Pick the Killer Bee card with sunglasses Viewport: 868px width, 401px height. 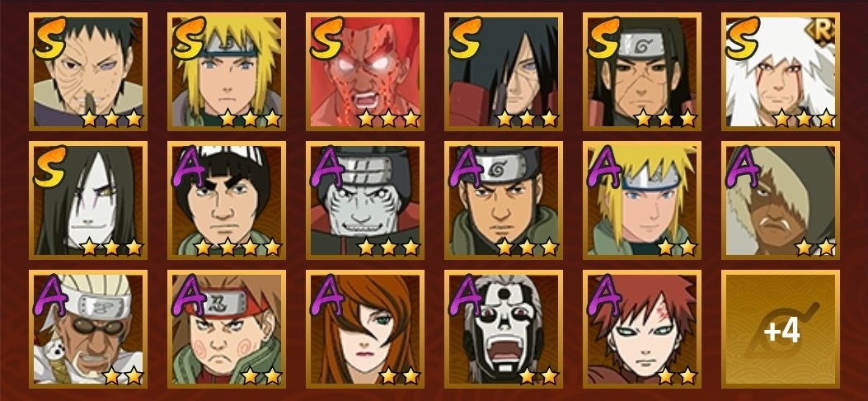(88, 329)
